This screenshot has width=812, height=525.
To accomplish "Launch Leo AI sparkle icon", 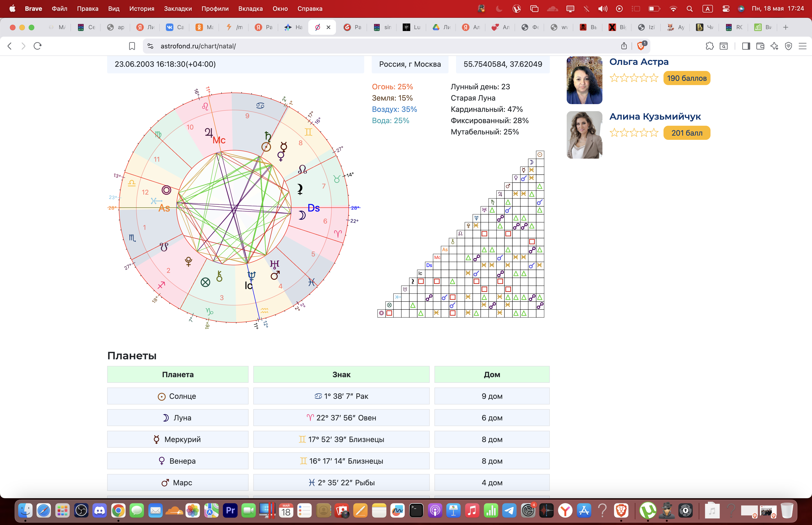I will [x=774, y=46].
